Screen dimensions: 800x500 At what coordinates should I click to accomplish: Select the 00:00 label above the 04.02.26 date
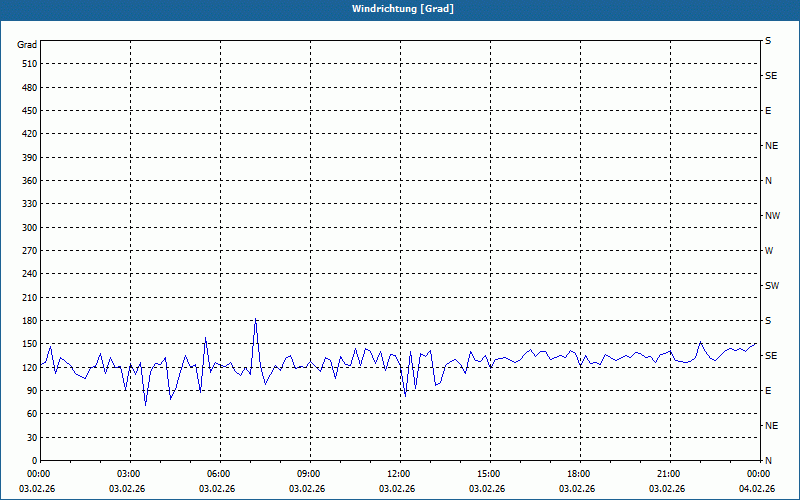(759, 474)
